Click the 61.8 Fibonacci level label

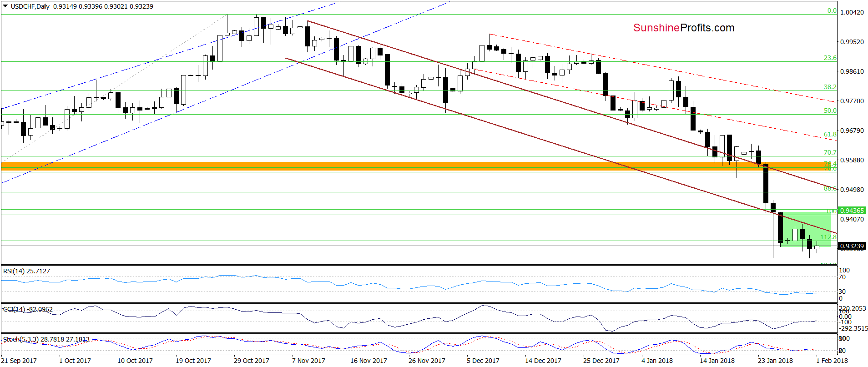tap(830, 134)
